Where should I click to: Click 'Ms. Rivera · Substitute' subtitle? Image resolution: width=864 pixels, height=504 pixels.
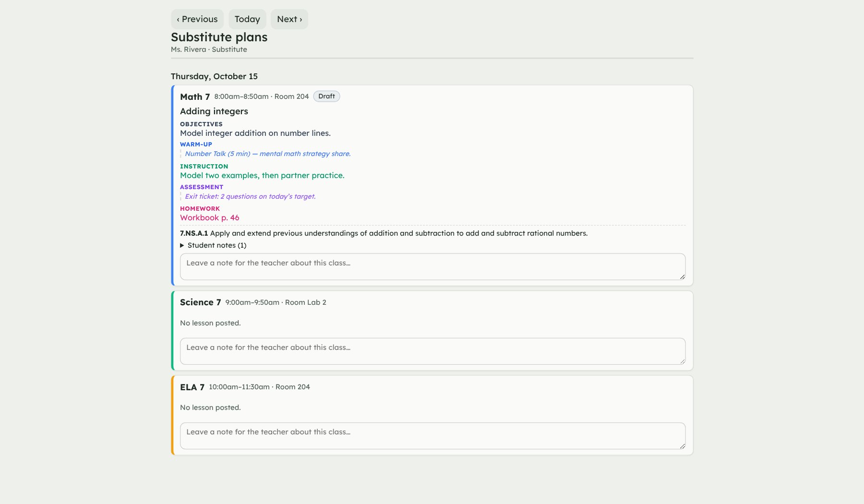[209, 49]
